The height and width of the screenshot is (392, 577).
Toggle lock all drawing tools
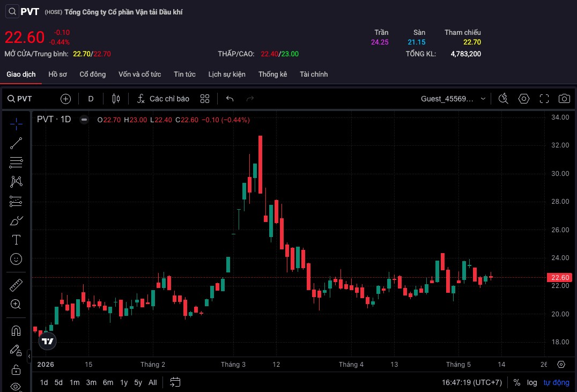[x=16, y=369]
